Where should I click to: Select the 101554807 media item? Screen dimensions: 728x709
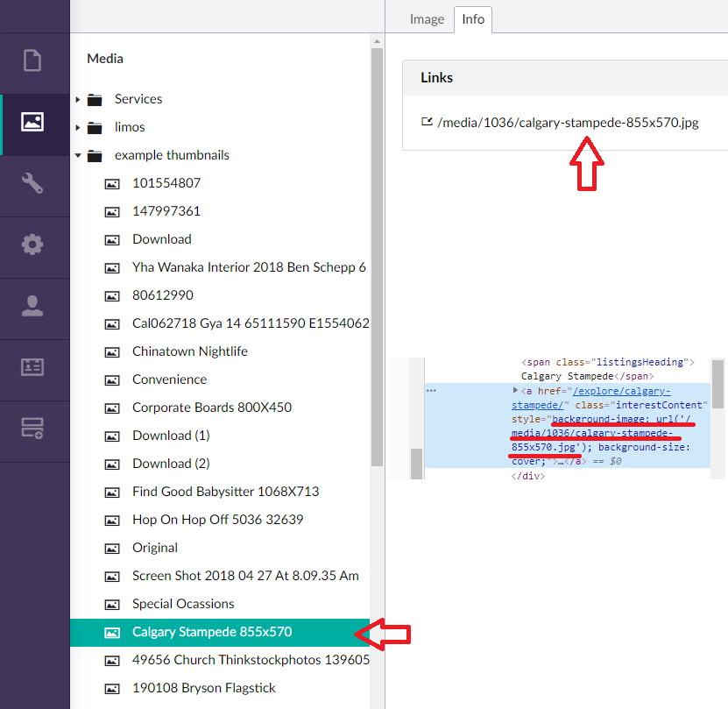(x=166, y=183)
